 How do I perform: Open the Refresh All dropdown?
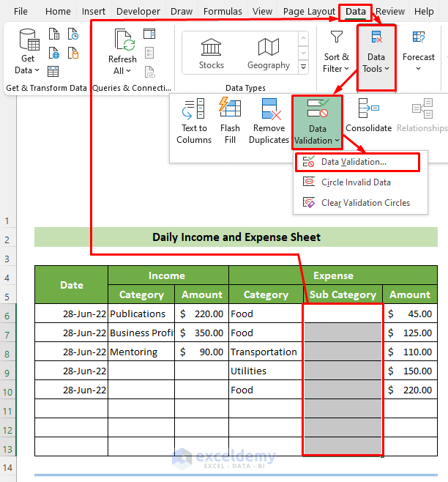[x=122, y=51]
